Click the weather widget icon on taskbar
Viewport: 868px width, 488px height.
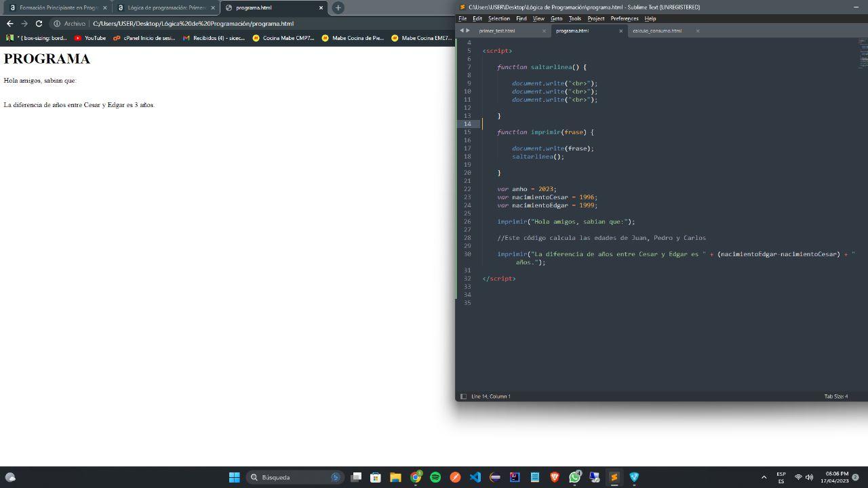[x=10, y=477]
